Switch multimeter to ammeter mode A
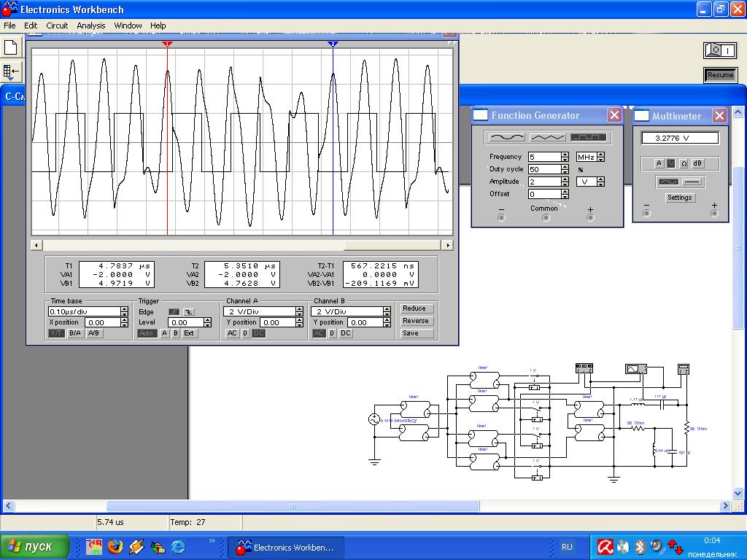This screenshot has height=560, width=747. 659,163
